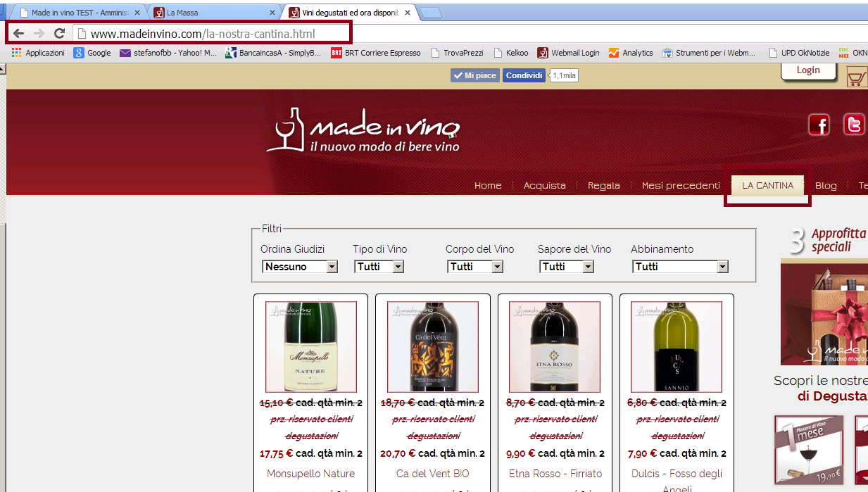The height and width of the screenshot is (492, 868).
Task: Open TrovaPrezzi bookmark
Action: 458,53
